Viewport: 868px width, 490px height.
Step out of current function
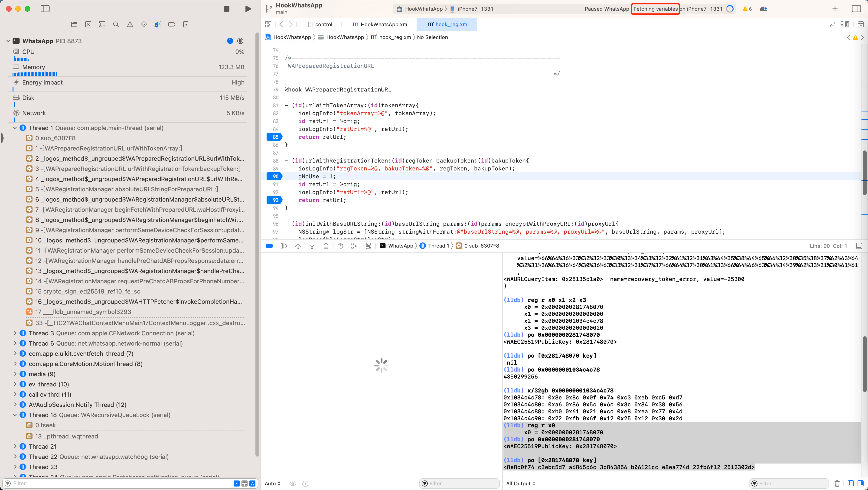[x=326, y=246]
